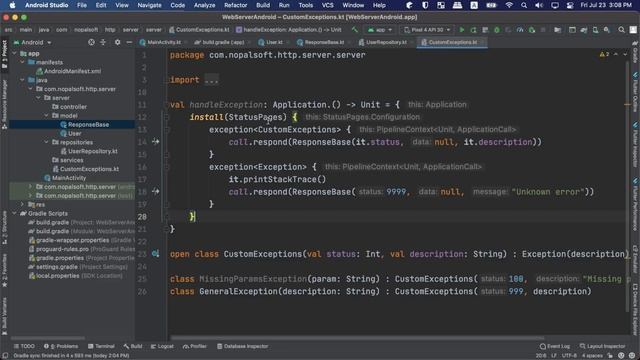Screen dimensions: 640x360
Task: Click Apply Changes and Restart Activity icon
Action: [x=473, y=30]
